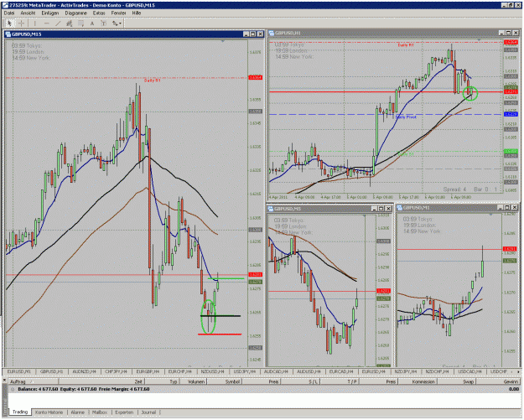524x420 pixels.
Task: Click the Daily Pivot label in H1 chart
Action: tap(406, 117)
